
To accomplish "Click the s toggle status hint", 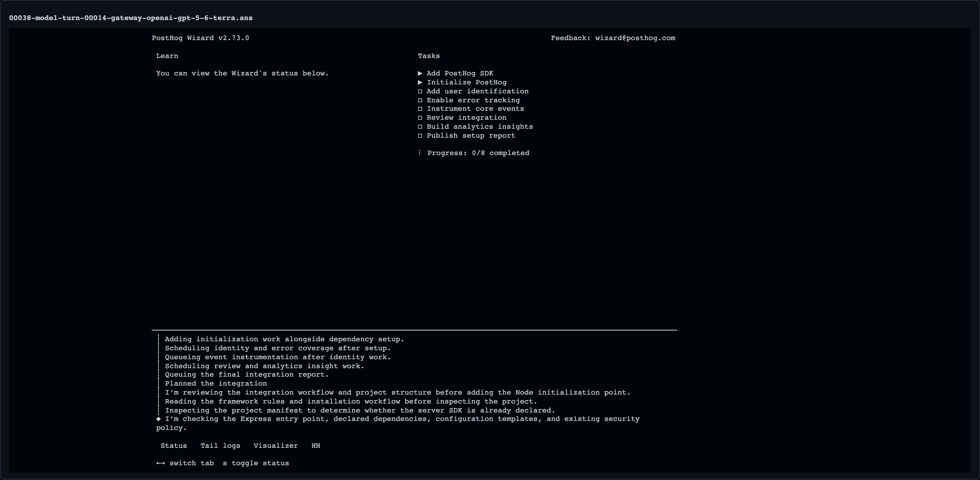I will (256, 463).
